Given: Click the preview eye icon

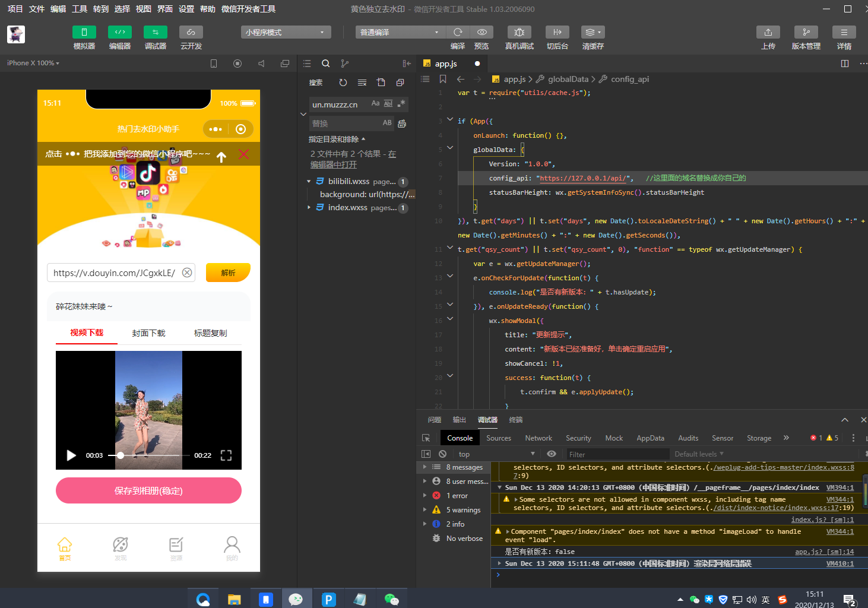Looking at the screenshot, I should [482, 32].
